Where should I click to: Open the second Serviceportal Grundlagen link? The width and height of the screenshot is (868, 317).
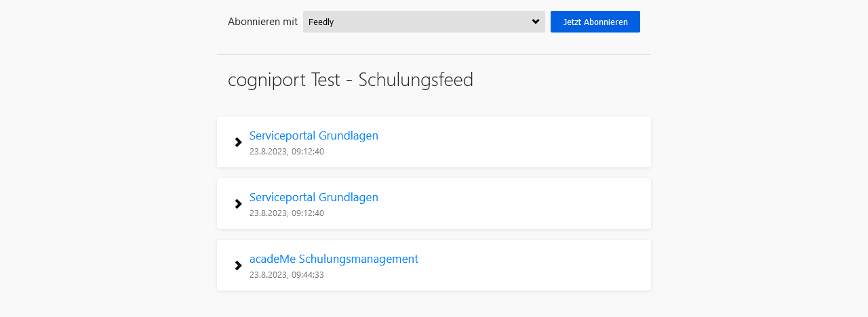314,197
